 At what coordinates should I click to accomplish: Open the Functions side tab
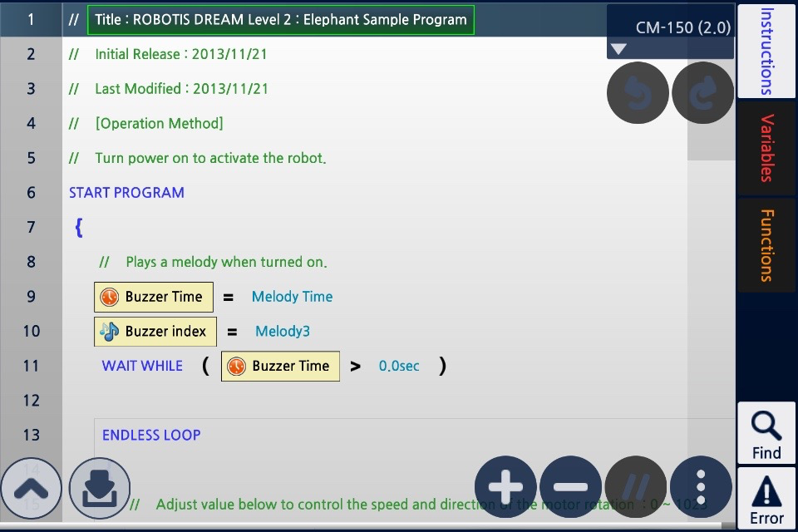point(766,245)
